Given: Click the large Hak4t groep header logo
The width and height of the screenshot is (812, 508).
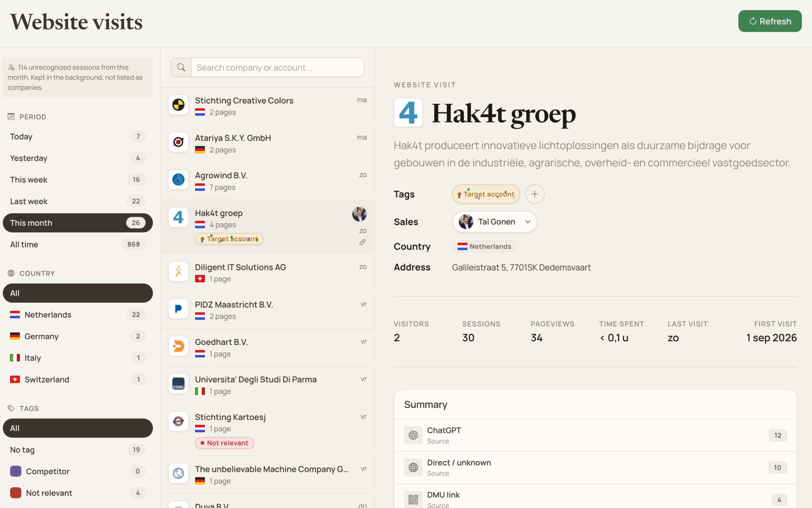Looking at the screenshot, I should pos(408,112).
